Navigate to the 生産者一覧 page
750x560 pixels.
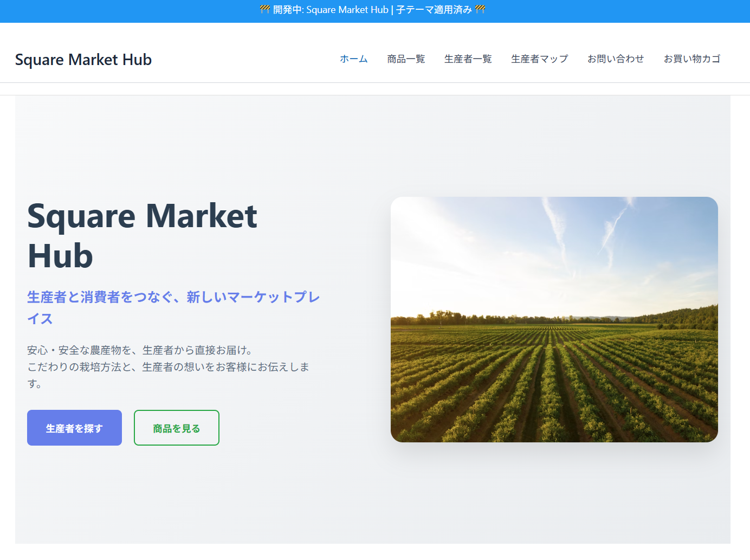tap(468, 59)
